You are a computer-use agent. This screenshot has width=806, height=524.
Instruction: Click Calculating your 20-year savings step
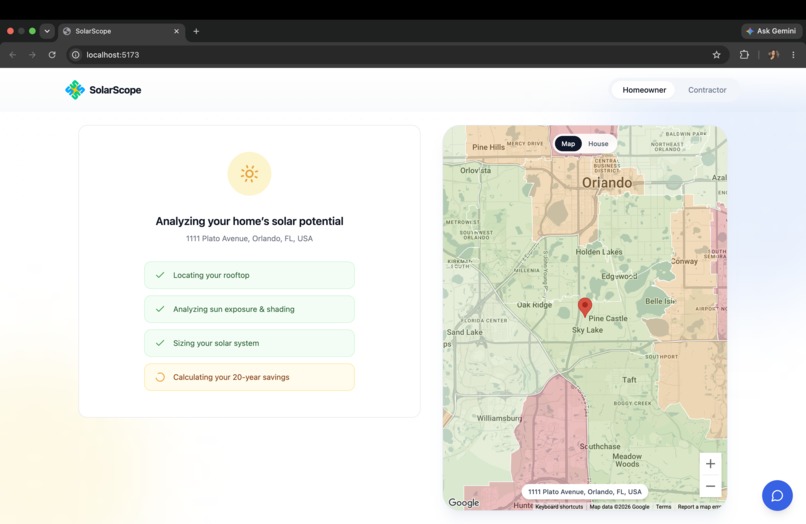[249, 377]
